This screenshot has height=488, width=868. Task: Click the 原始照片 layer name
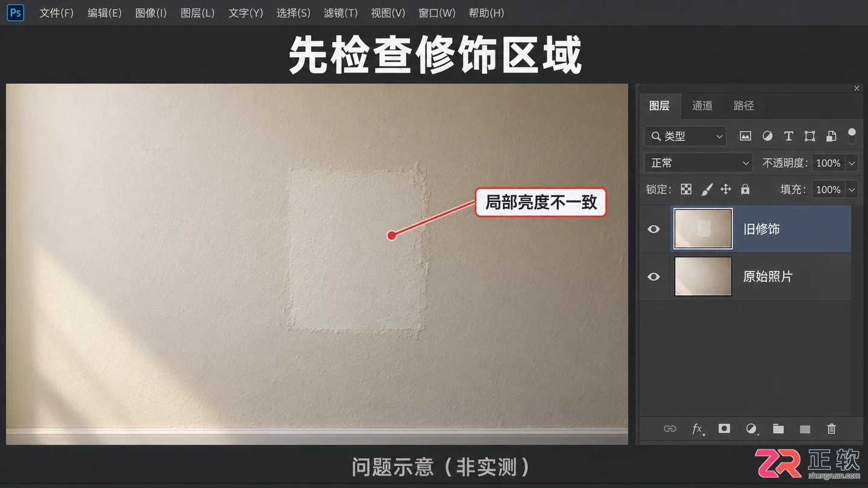767,277
